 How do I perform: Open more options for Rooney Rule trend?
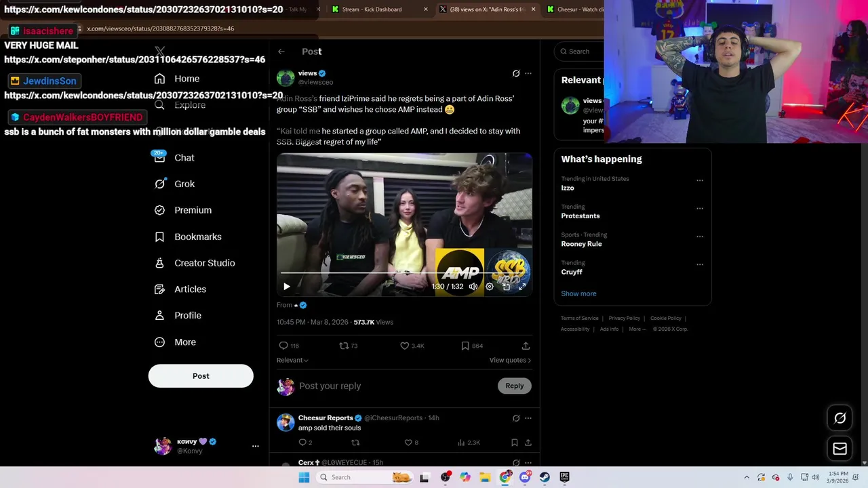tap(700, 237)
